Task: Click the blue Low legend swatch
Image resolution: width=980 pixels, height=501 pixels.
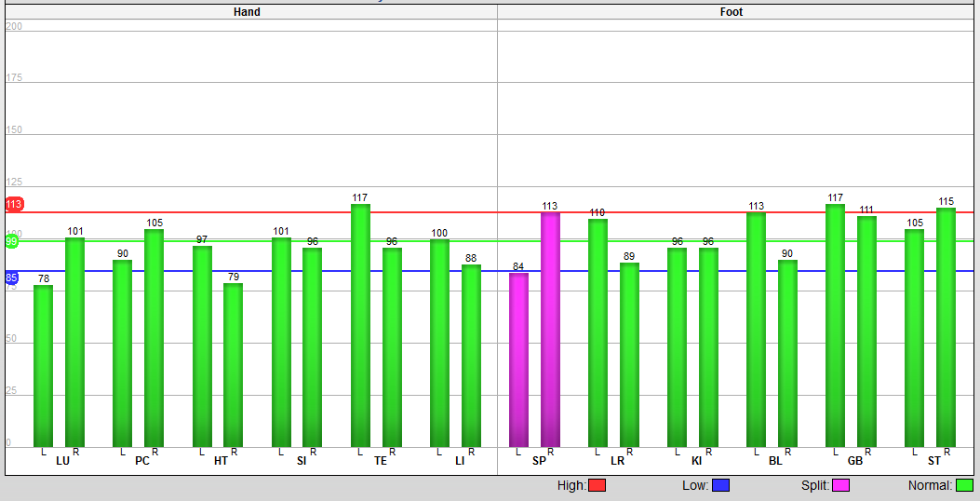Action: click(x=720, y=485)
